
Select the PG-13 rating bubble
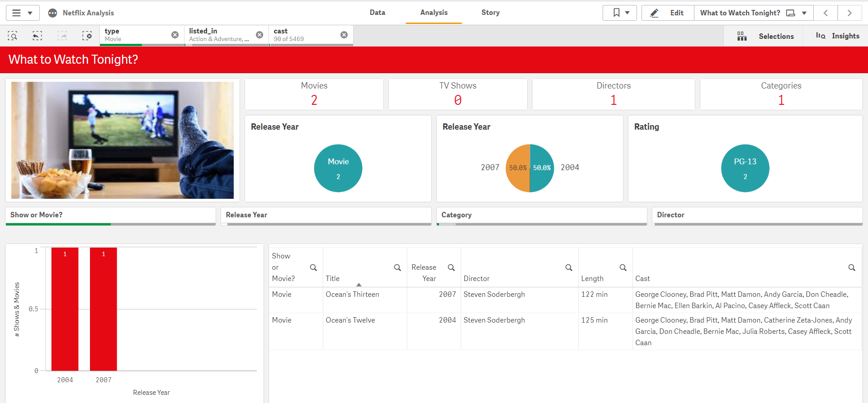point(745,168)
